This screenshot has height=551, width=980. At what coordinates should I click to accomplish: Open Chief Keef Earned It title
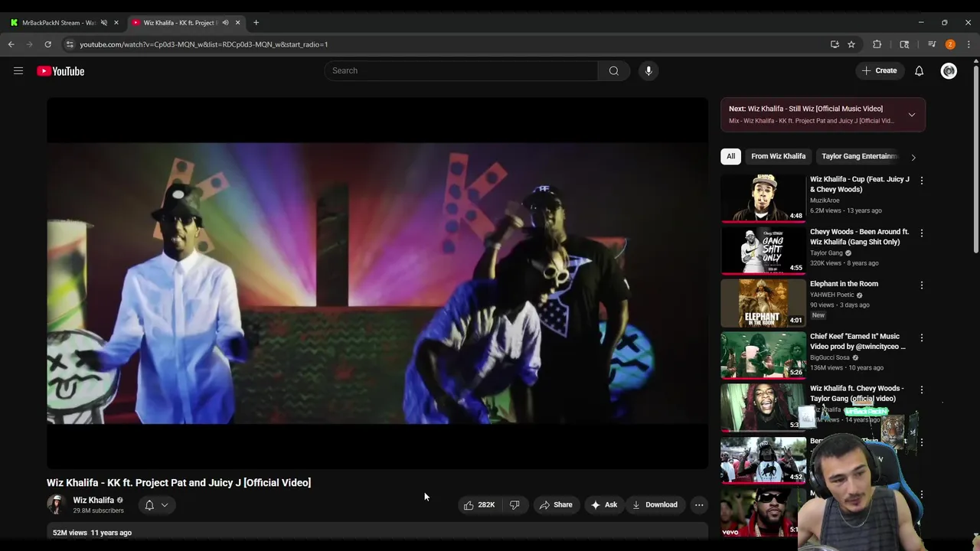857,341
